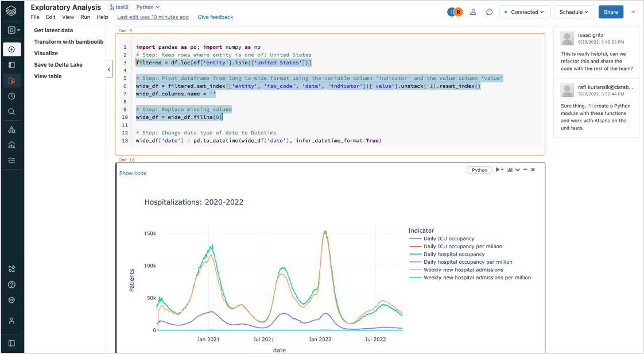Open the Search magnifier in sidebar

point(11,111)
